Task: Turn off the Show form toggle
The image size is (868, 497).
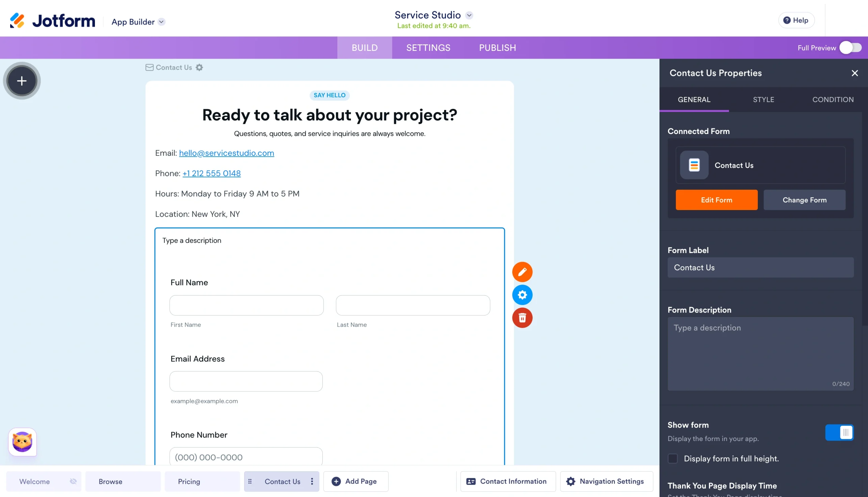Action: (x=840, y=432)
